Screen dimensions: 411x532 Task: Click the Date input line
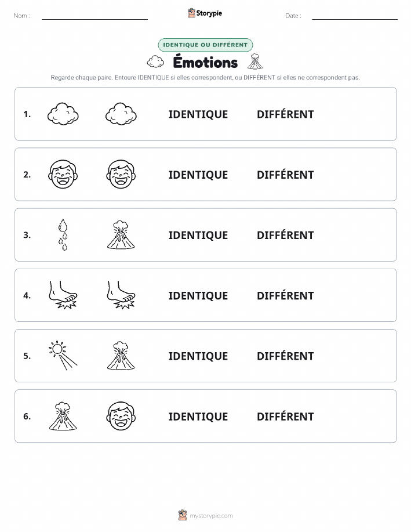[x=355, y=16]
